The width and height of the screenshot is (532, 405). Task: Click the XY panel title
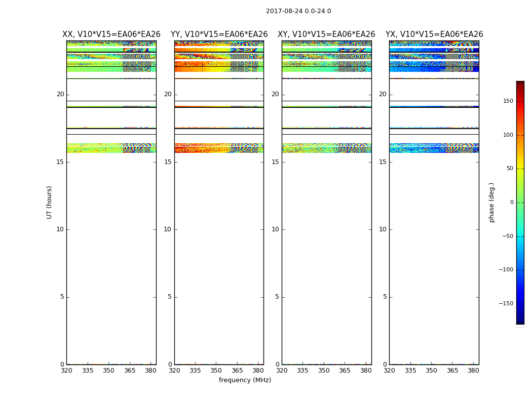point(326,34)
